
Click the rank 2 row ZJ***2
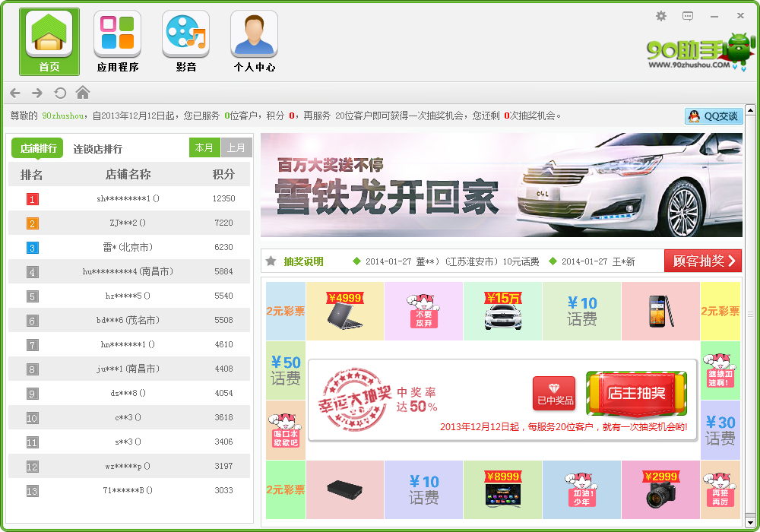pos(129,223)
